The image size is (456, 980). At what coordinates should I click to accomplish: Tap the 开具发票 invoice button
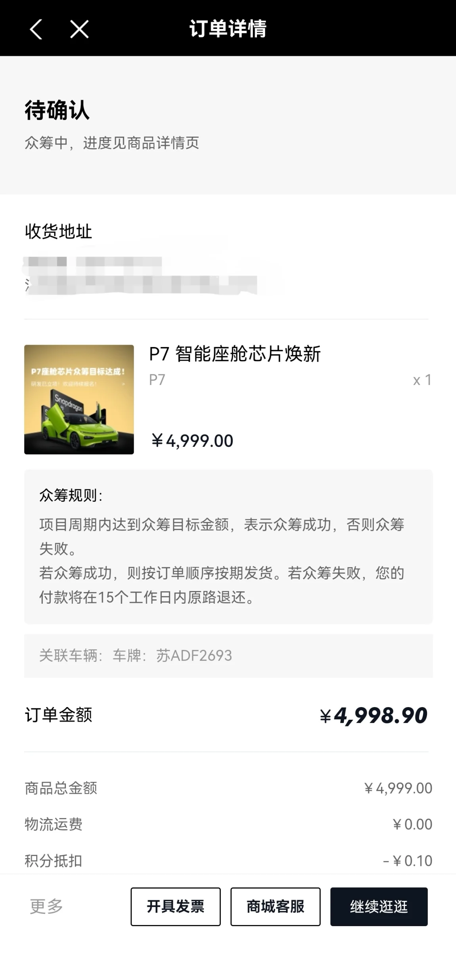[x=176, y=906]
